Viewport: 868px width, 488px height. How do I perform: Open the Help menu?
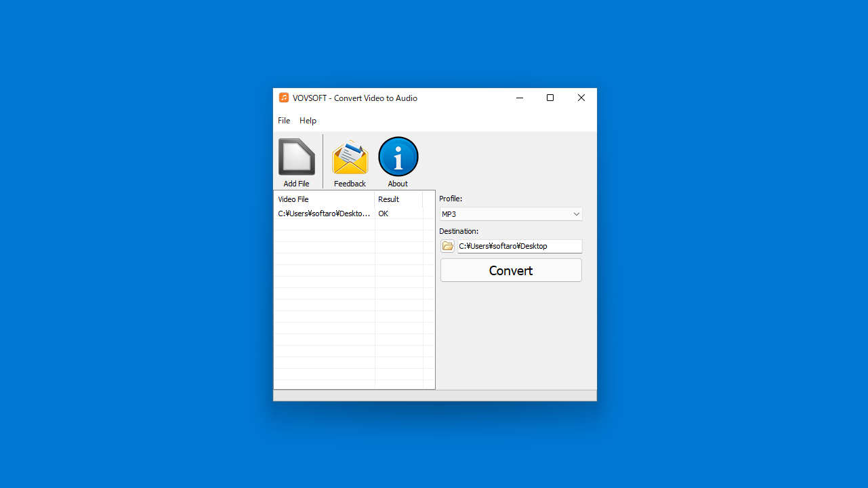coord(308,121)
